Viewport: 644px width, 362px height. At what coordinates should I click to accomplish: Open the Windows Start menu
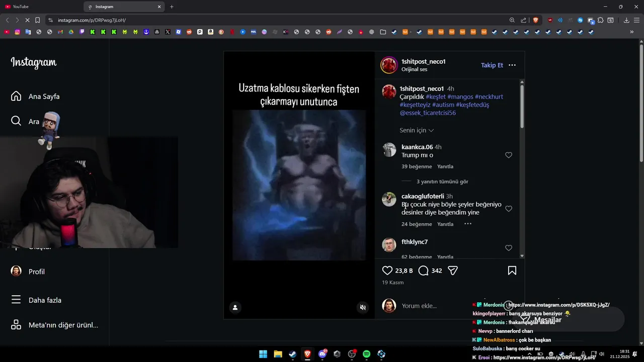pos(263,354)
